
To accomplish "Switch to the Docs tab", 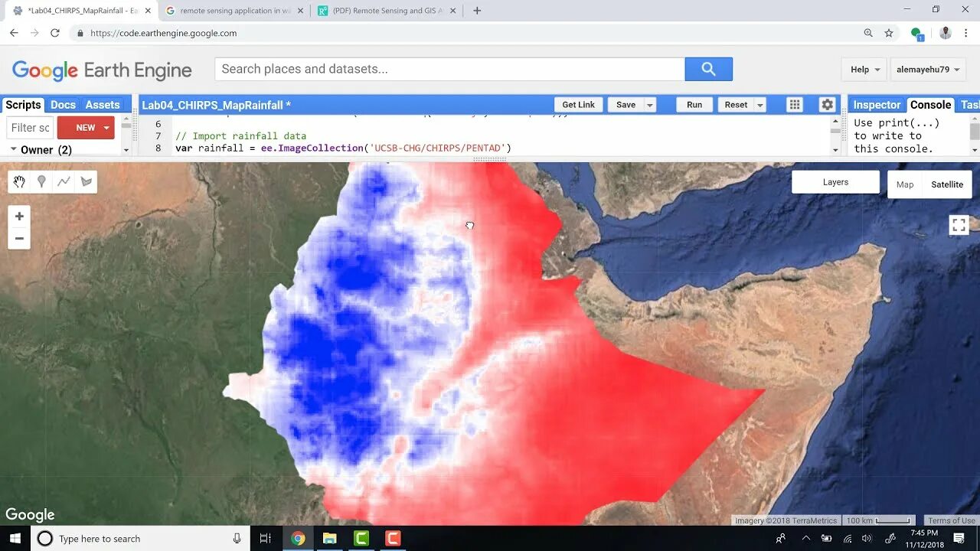I will [x=63, y=105].
